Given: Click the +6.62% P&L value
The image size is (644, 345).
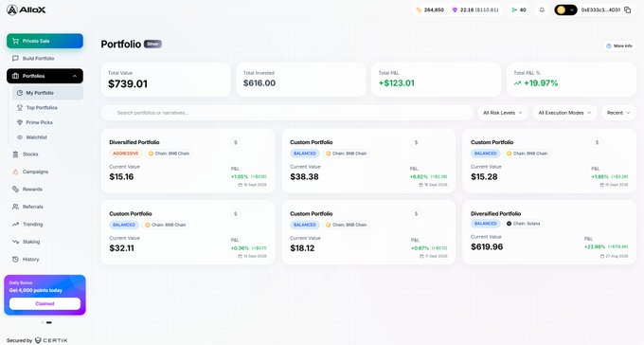Looking at the screenshot, I should coord(419,177).
